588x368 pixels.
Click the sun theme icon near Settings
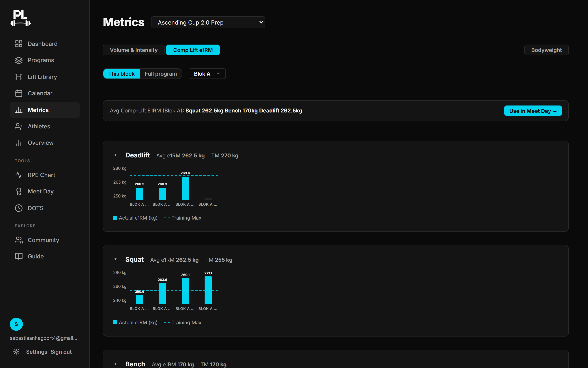coord(16,352)
